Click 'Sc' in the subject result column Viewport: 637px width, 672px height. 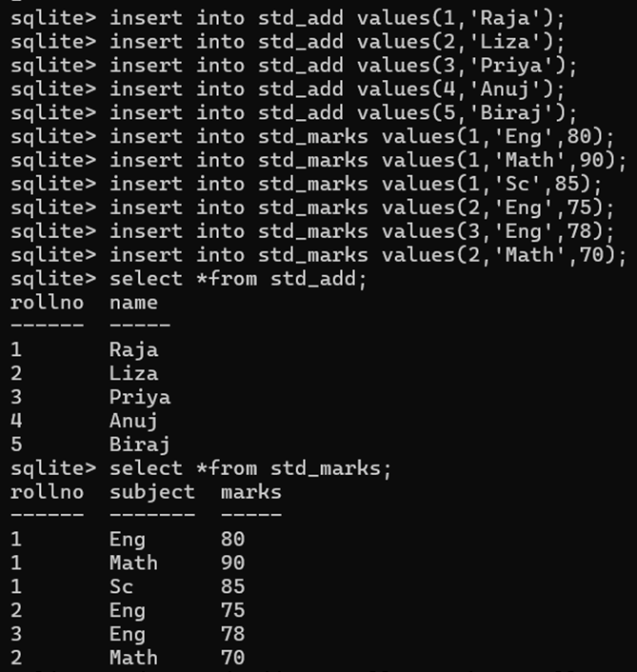[x=121, y=587]
